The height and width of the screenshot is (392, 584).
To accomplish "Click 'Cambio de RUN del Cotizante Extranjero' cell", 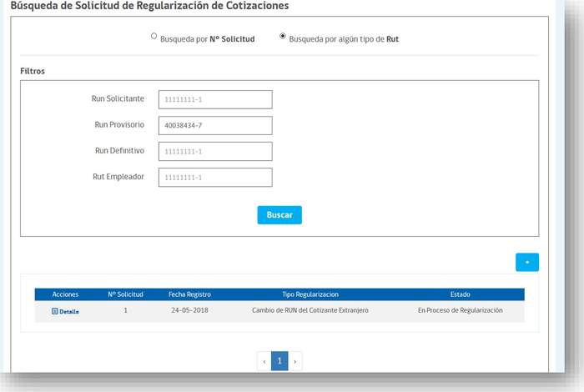I will click(x=310, y=310).
